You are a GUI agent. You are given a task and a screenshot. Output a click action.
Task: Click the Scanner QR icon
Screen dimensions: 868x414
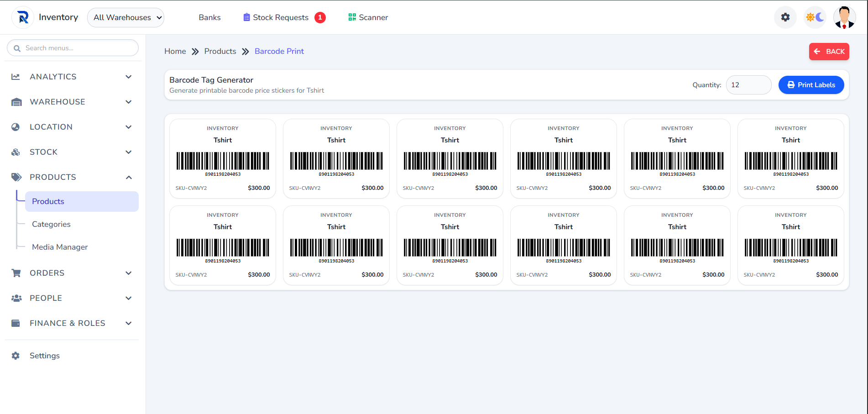coord(352,17)
